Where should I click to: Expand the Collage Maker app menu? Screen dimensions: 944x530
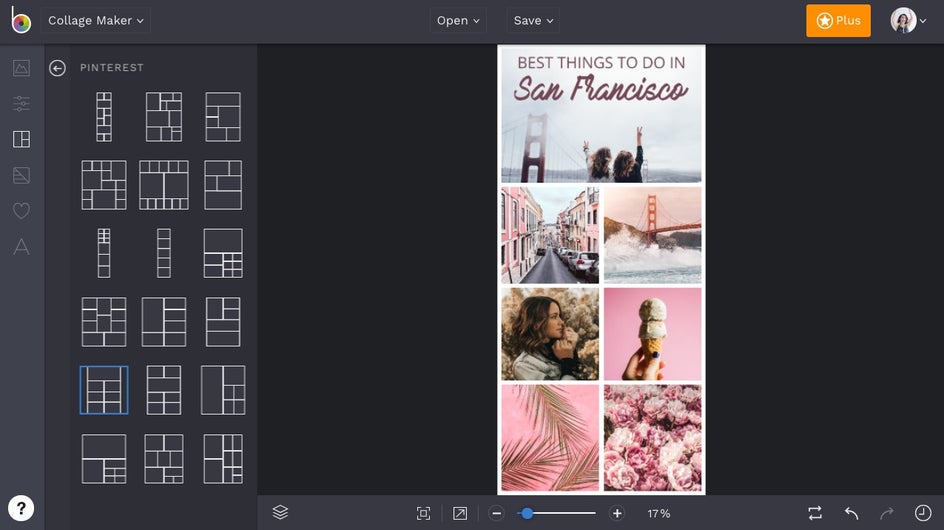pyautogui.click(x=96, y=20)
